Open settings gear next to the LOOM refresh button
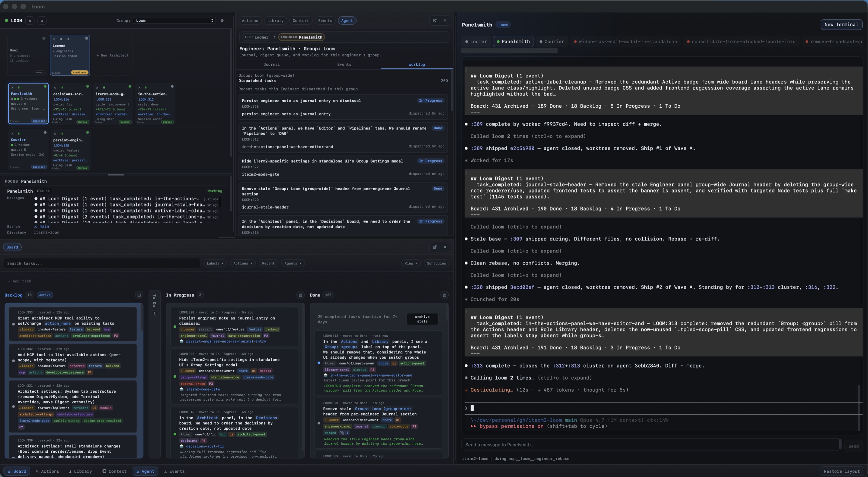 pos(42,21)
